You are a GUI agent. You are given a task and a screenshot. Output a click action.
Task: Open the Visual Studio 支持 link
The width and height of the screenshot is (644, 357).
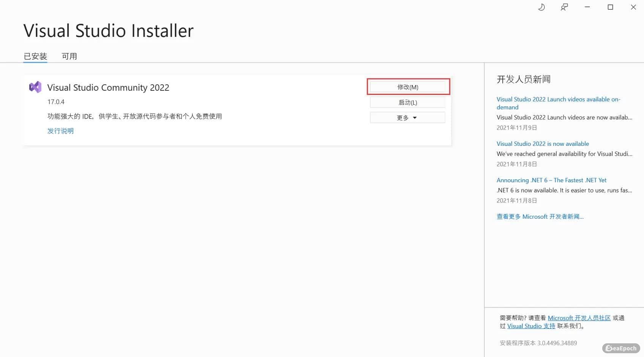531,326
